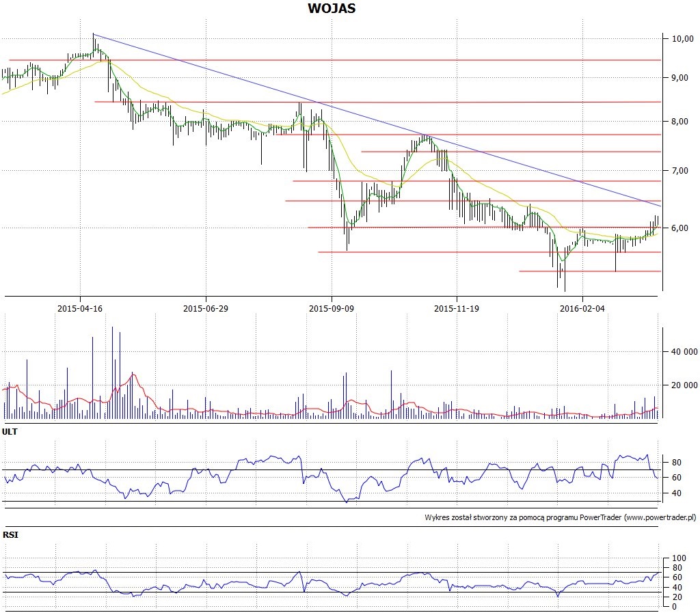700x613 pixels.
Task: Click the 40 000 volume axis label
Action: coord(684,351)
